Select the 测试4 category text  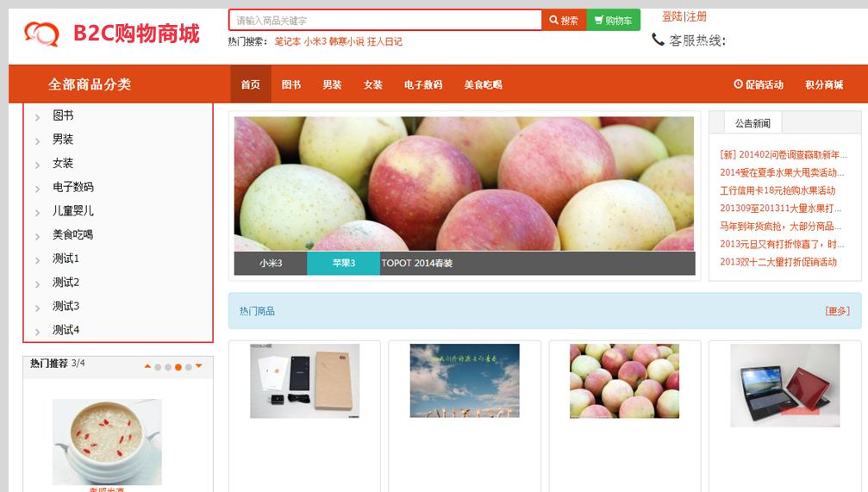[66, 330]
